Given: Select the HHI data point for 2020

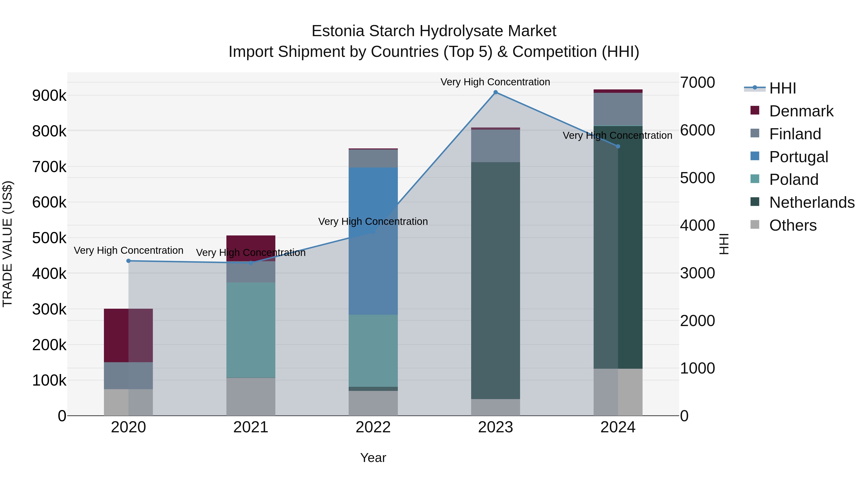Looking at the screenshot, I should coord(128,261).
